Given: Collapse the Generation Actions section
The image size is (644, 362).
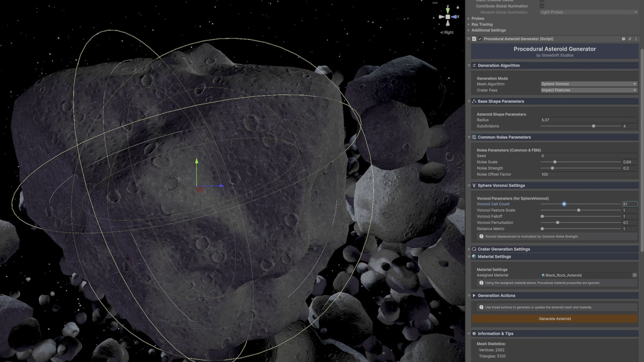Looking at the screenshot, I should pos(469,295).
